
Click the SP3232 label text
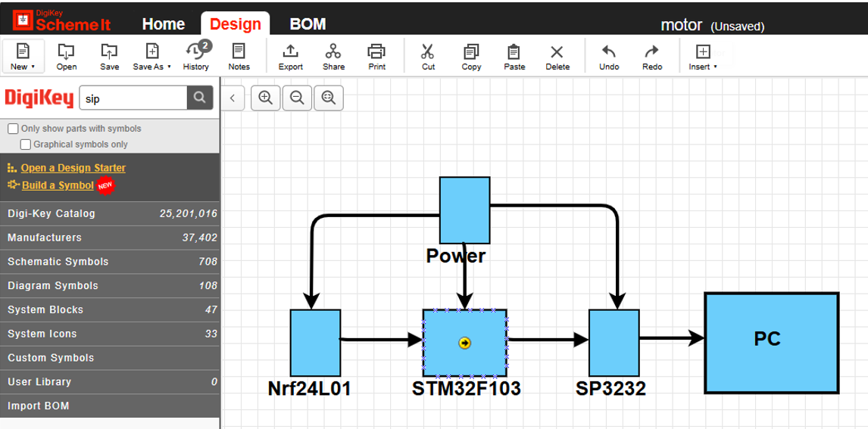[x=610, y=389]
